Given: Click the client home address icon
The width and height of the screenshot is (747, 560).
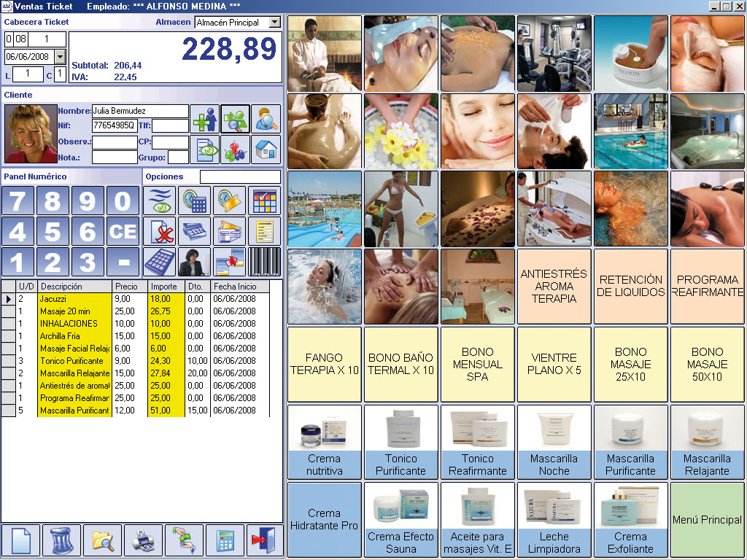Looking at the screenshot, I should coord(266,149).
